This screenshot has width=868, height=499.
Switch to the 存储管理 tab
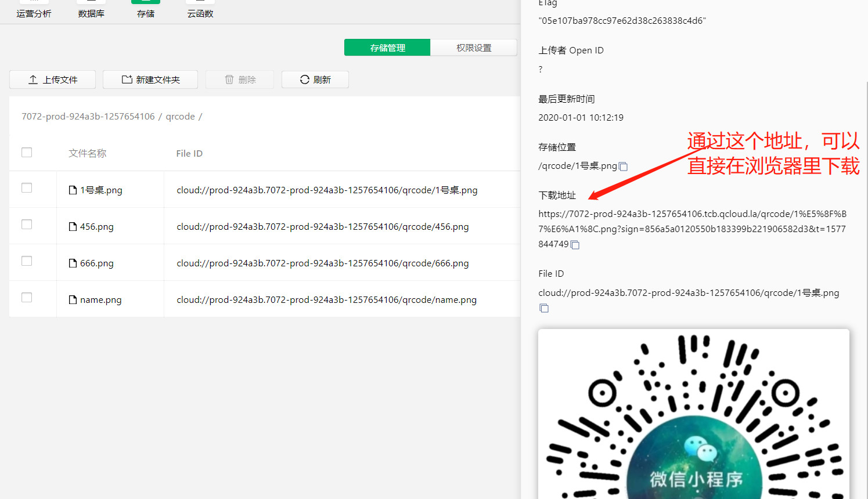387,47
